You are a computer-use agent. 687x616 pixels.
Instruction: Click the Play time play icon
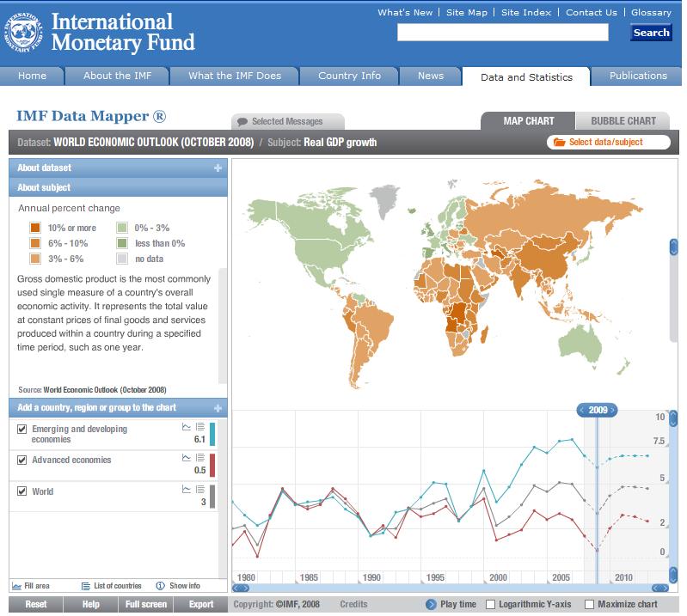(431, 604)
